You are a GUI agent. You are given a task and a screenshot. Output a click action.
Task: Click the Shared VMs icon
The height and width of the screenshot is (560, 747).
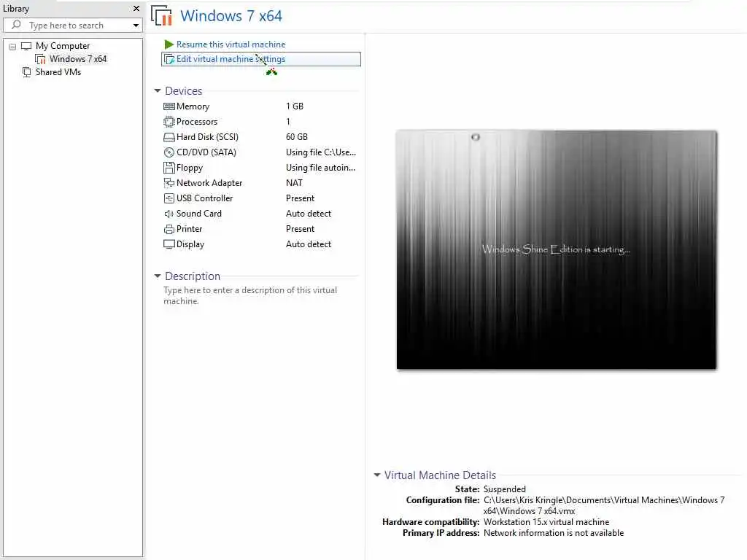click(27, 72)
